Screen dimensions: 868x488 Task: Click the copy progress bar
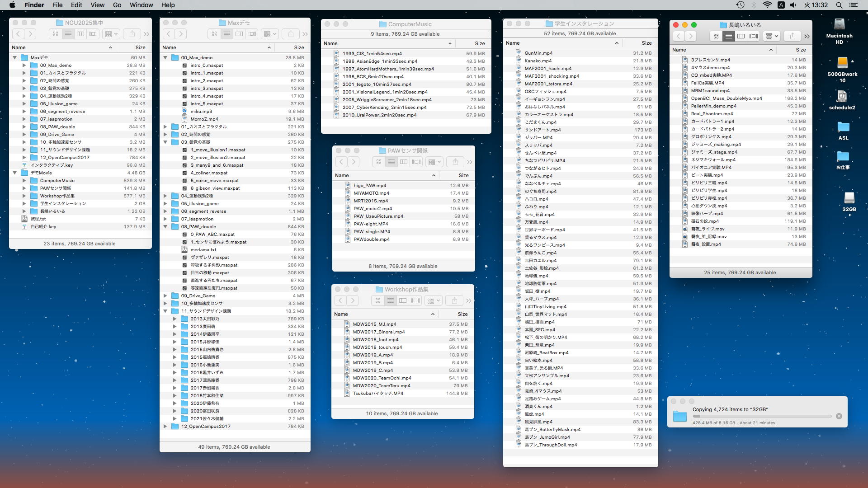pos(762,416)
